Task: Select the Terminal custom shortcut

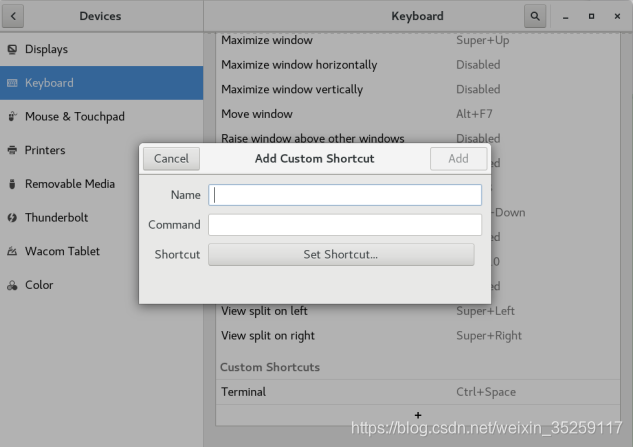Action: 418,392
